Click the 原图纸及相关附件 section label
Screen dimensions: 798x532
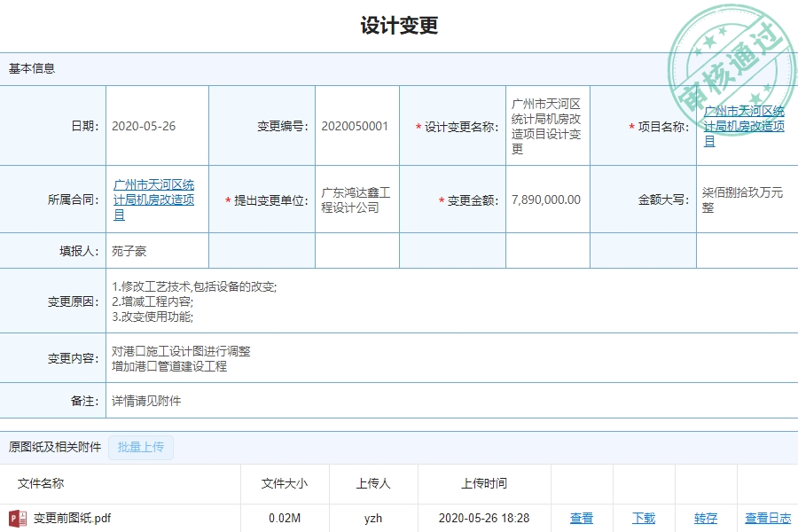click(x=55, y=447)
